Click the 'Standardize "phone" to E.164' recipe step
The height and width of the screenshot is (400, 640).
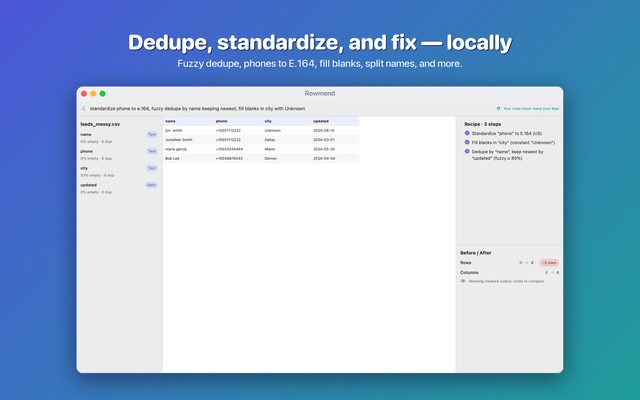[507, 133]
